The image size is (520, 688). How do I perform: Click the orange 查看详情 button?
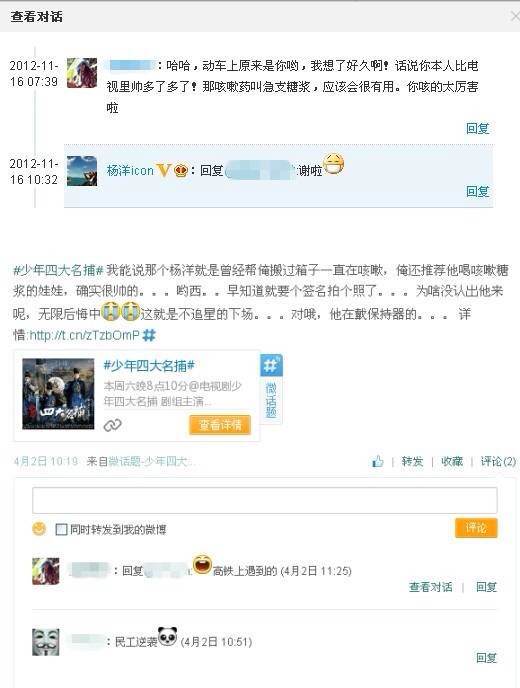220,425
